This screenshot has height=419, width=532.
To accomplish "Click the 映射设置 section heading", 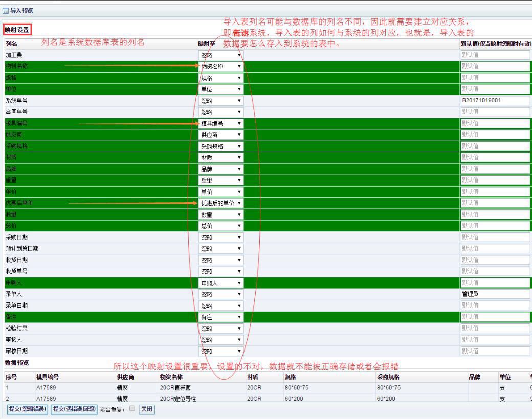I will click(17, 30).
